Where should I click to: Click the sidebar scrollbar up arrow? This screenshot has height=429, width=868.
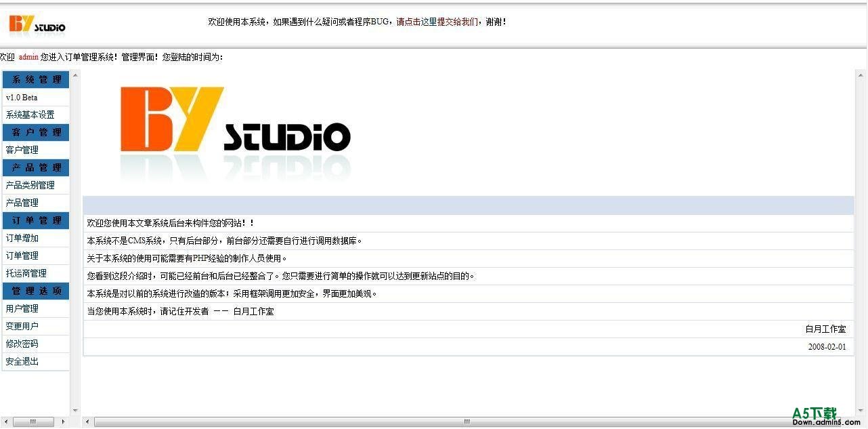tap(75, 74)
